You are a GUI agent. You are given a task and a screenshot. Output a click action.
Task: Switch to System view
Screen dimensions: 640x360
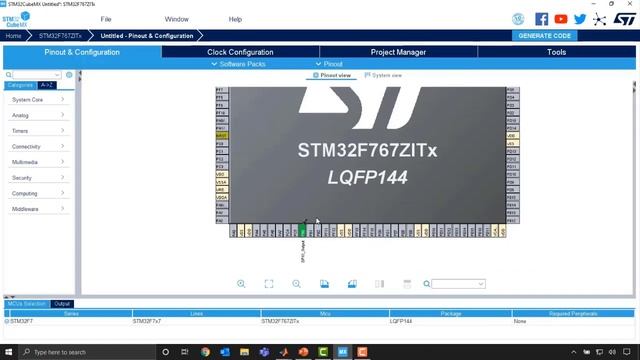tap(383, 75)
